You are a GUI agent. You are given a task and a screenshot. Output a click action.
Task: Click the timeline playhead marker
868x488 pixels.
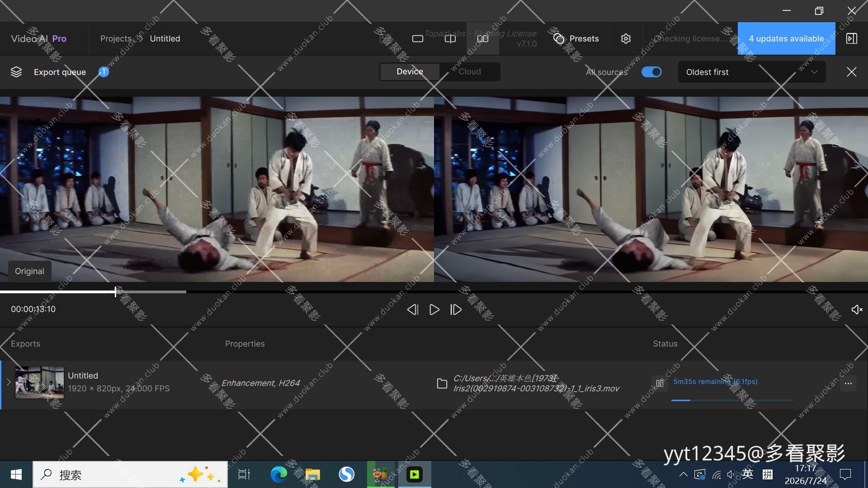pos(116,292)
